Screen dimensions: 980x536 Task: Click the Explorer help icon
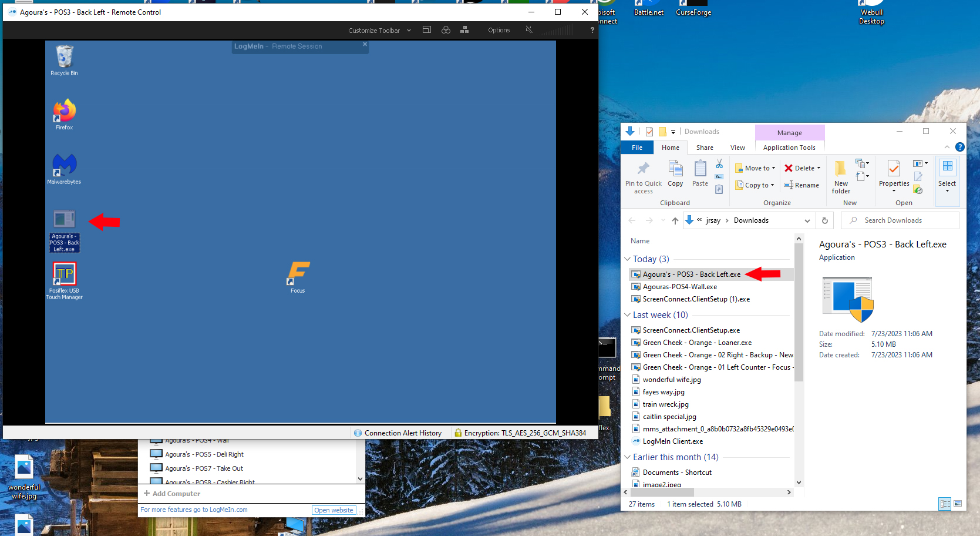959,147
